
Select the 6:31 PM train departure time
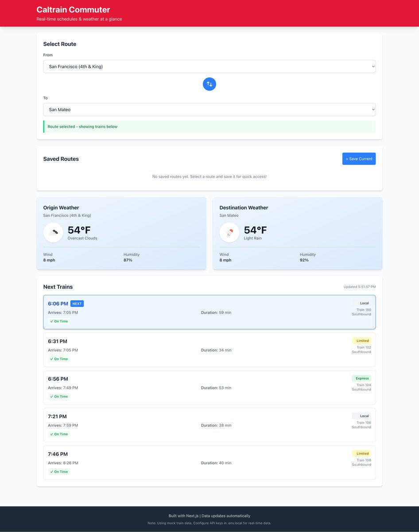coord(58,341)
